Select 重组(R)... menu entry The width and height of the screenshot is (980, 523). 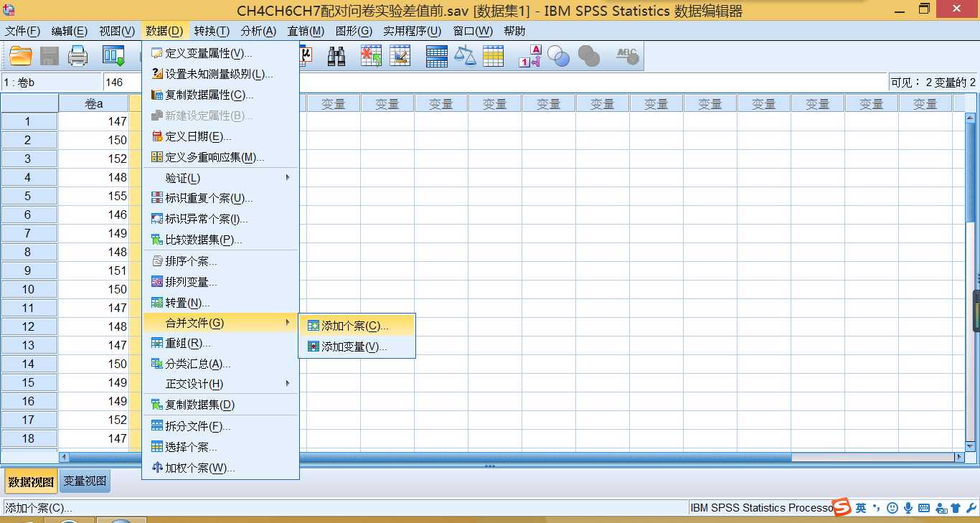(220, 343)
